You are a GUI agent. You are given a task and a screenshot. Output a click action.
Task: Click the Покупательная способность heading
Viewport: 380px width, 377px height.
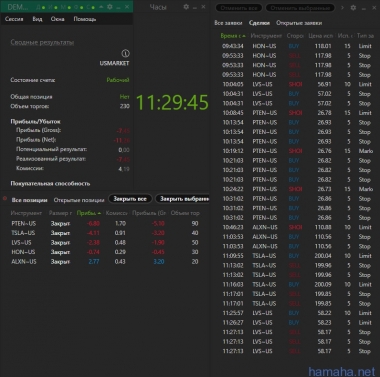[x=50, y=184]
